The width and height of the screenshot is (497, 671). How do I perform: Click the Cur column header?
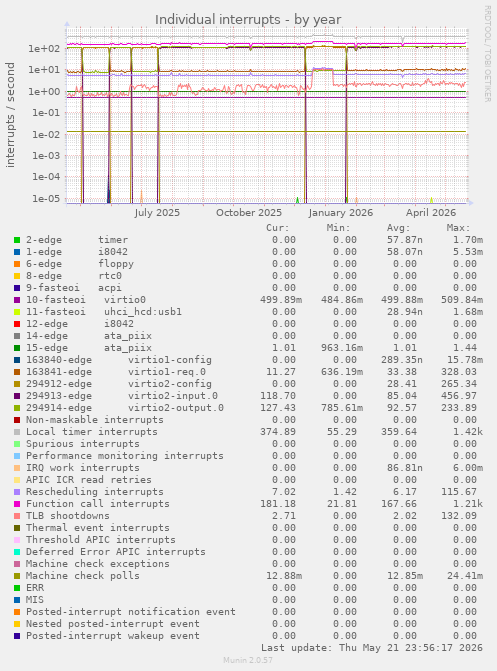(x=277, y=228)
